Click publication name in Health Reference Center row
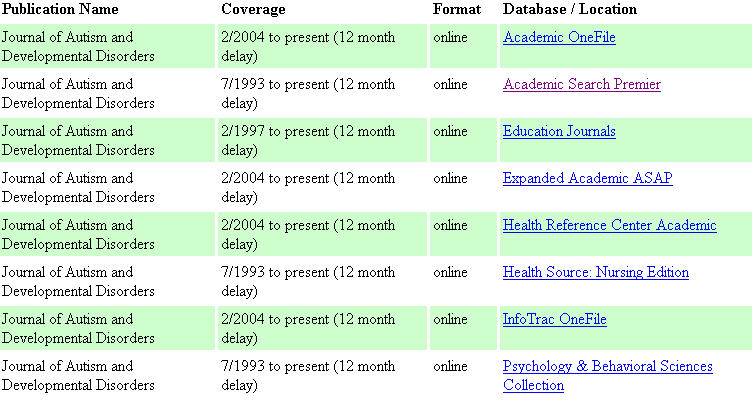 [78, 235]
